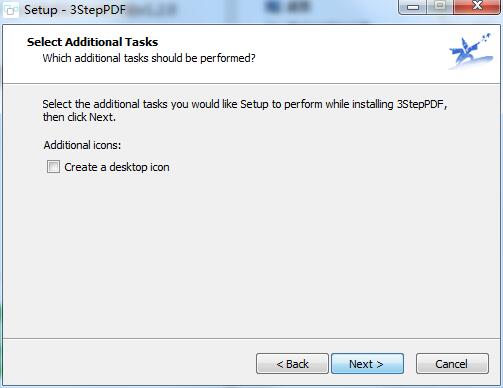The width and height of the screenshot is (503, 388).
Task: Return to the previous page with < Back
Action: pyautogui.click(x=292, y=364)
